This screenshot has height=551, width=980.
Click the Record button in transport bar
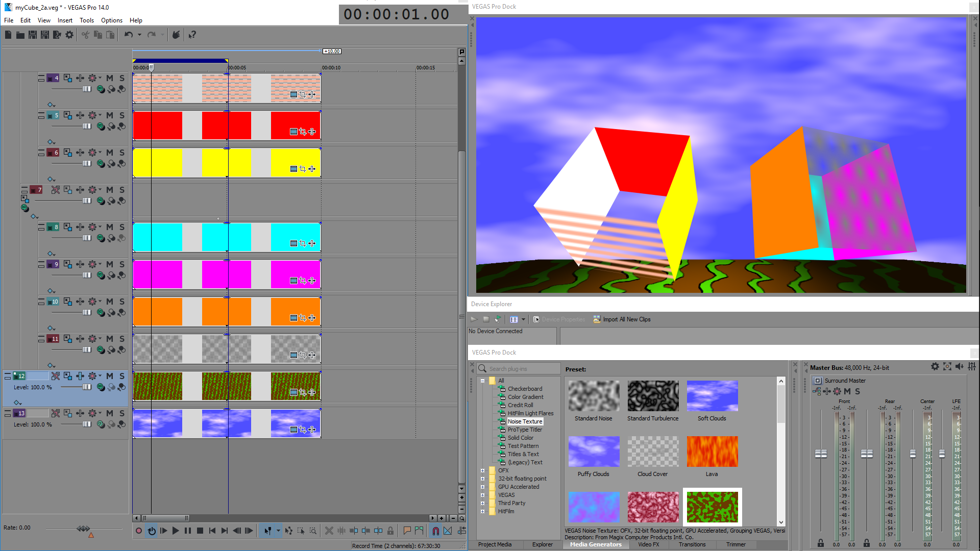coord(138,531)
